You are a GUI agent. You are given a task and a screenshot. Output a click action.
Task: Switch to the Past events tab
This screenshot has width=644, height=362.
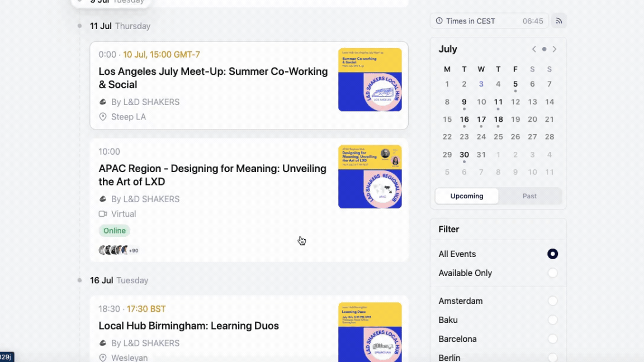click(x=529, y=196)
